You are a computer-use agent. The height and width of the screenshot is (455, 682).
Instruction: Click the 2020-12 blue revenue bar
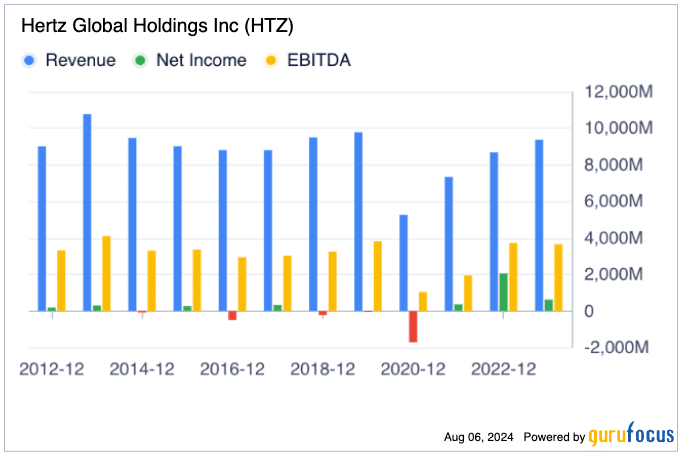point(404,263)
